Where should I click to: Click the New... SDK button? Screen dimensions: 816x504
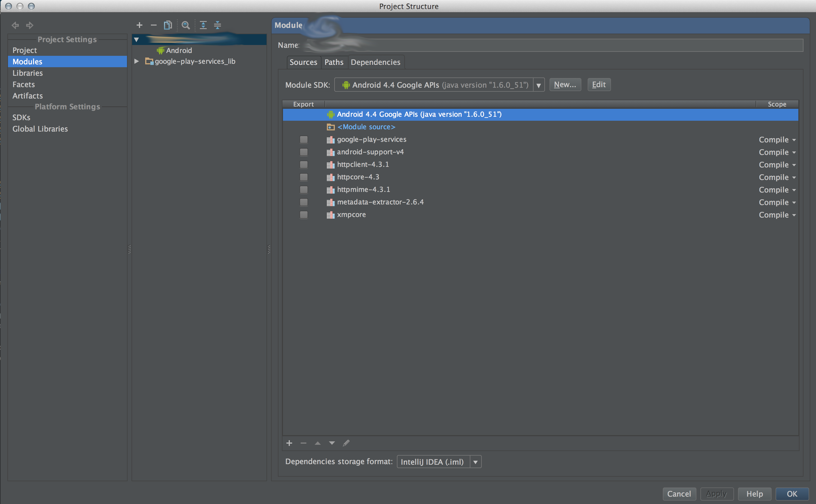point(565,85)
